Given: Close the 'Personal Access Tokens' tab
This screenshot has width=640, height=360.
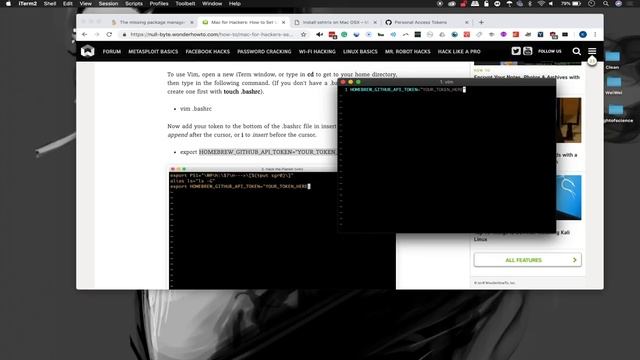Looking at the screenshot, I should [x=467, y=22].
